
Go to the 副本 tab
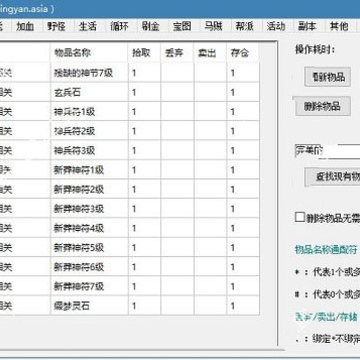(307, 26)
